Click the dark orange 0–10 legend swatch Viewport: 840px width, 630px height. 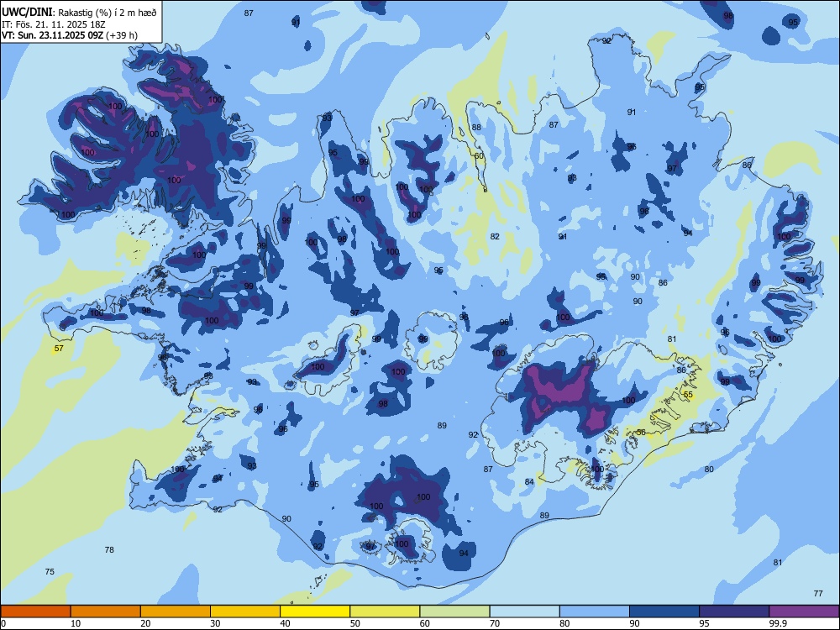pos(35,612)
